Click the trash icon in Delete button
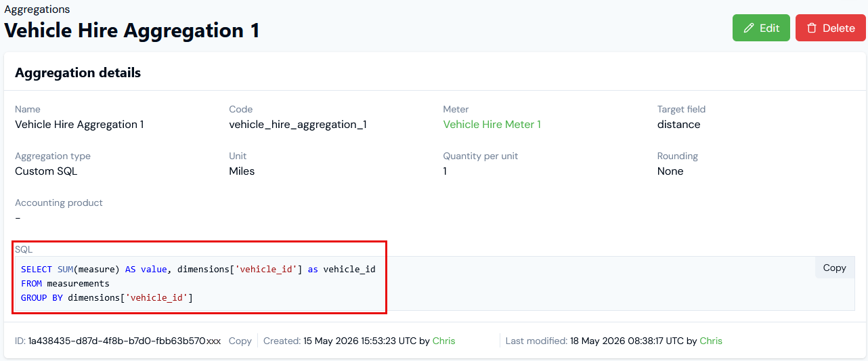Viewport: 868px width, 361px height. click(x=811, y=28)
